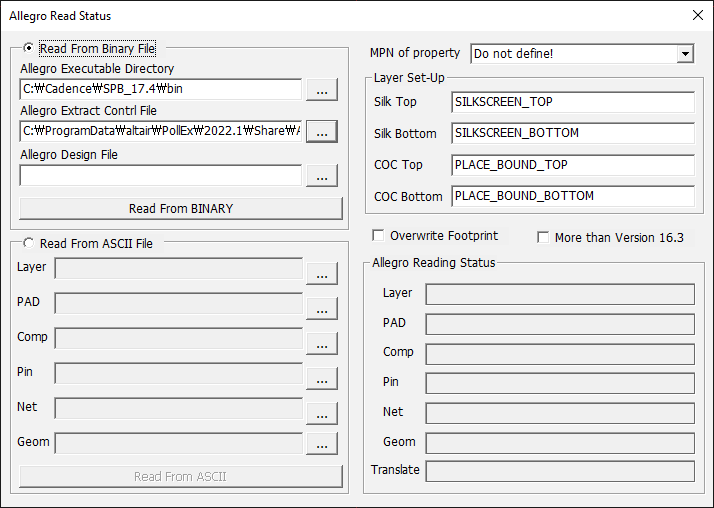Image resolution: width=714 pixels, height=508 pixels.
Task: Select Read From Binary File option
Action: [x=28, y=48]
